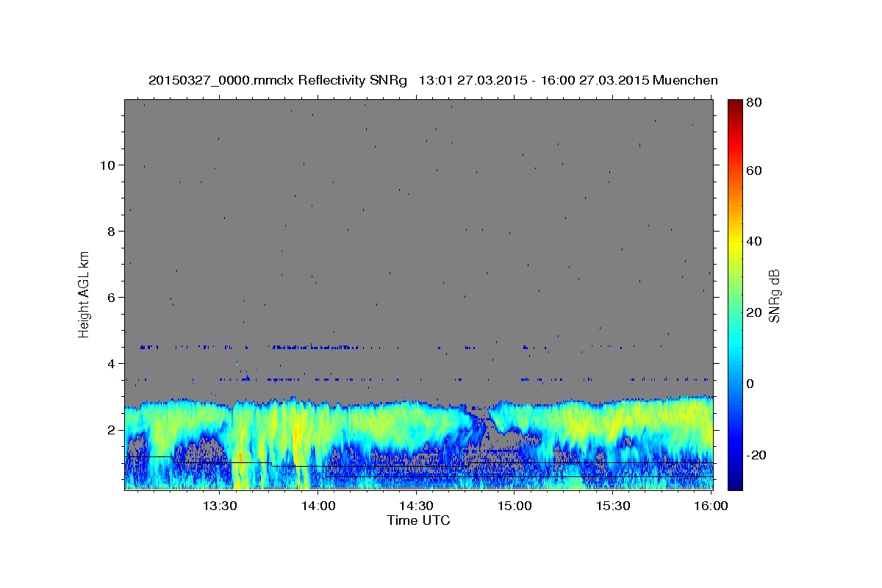This screenshot has height=588, width=882.
Task: Click the 'SNRg dB' colorbar label
Action: pos(774,295)
